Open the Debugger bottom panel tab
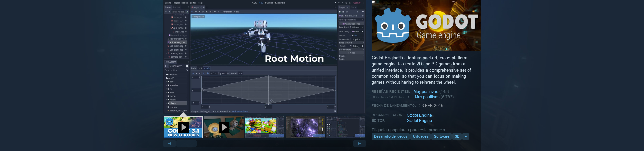644x151 pixels. [205, 111]
